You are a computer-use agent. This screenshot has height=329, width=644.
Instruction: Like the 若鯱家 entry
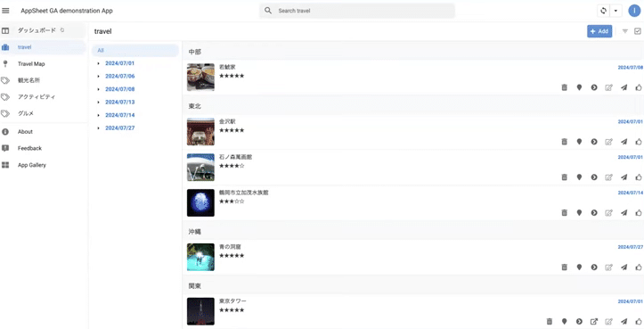tap(639, 87)
